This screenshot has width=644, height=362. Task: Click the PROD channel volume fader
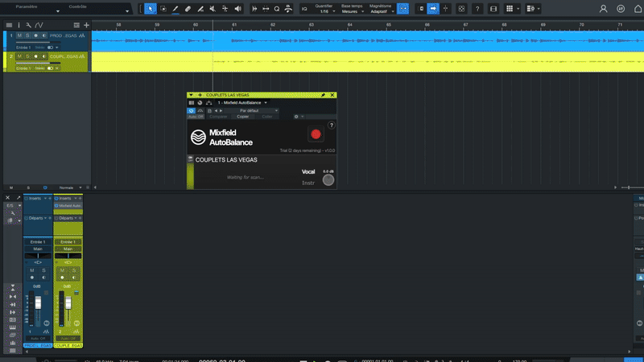pyautogui.click(x=37, y=304)
